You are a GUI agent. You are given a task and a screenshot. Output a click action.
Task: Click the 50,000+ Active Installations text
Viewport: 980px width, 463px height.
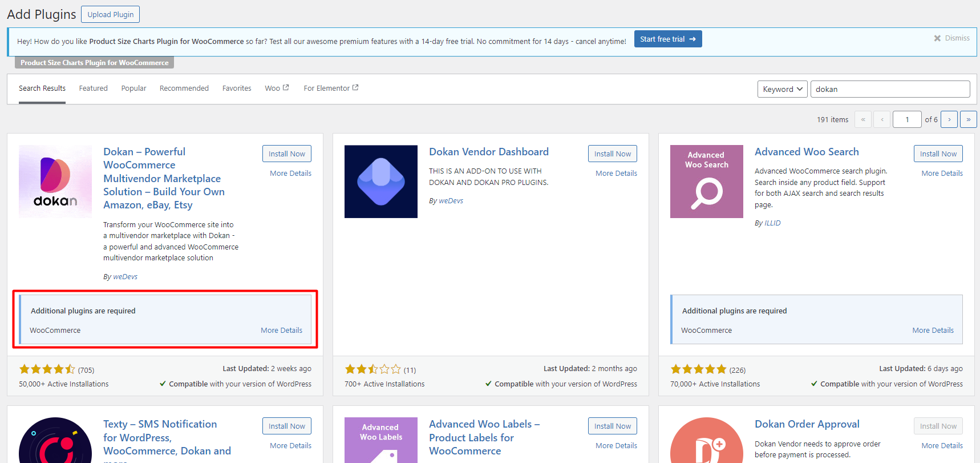pos(64,384)
